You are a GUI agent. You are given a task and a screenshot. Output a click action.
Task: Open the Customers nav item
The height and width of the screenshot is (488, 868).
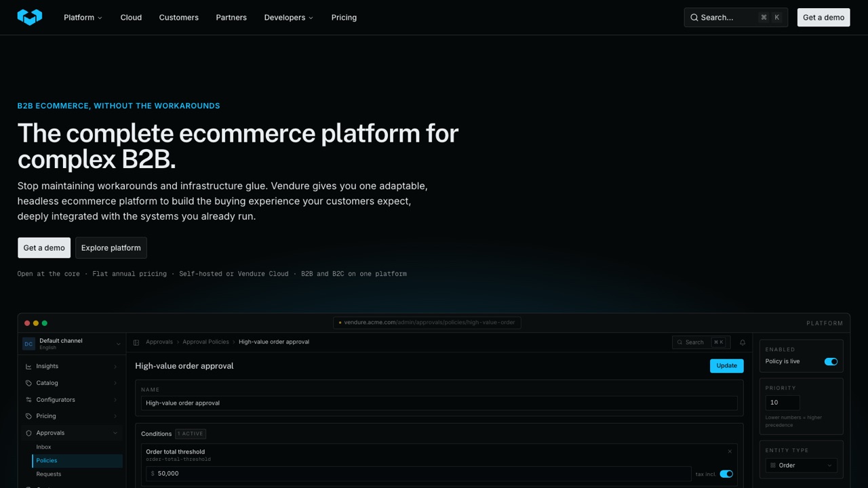coord(179,18)
